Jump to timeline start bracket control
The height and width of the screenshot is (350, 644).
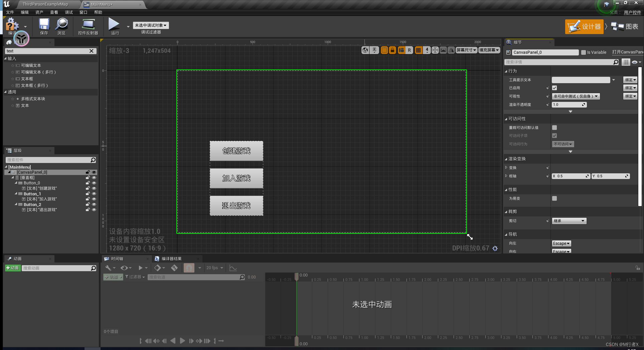pos(141,341)
